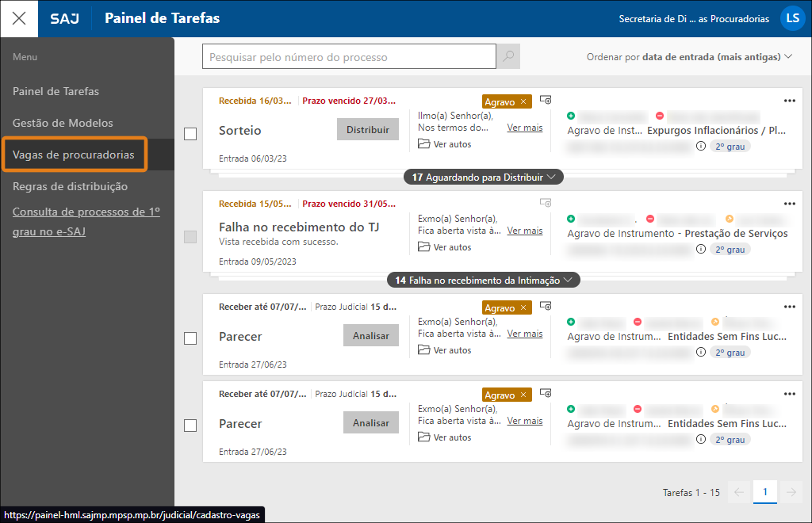Screen dimensions: 812x523
Task: Check the Sorteio task checkbox
Action: [x=190, y=134]
